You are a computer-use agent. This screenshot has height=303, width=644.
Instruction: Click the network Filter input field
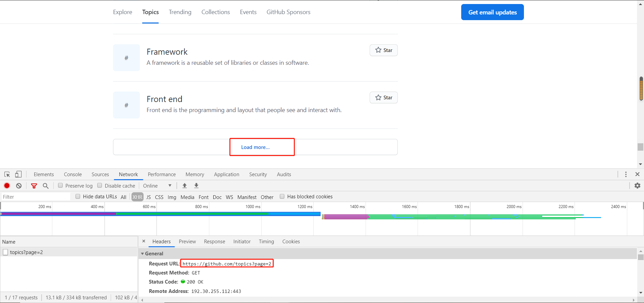coord(36,197)
